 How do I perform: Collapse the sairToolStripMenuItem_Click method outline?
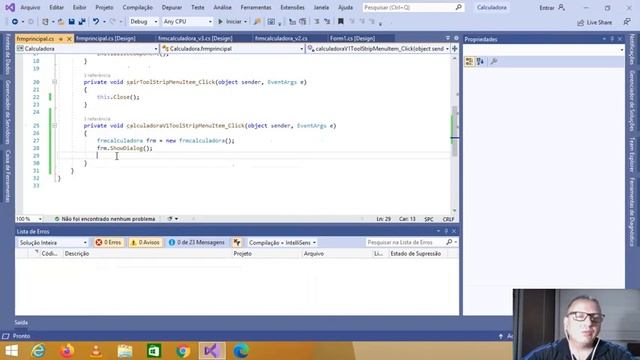click(54, 82)
